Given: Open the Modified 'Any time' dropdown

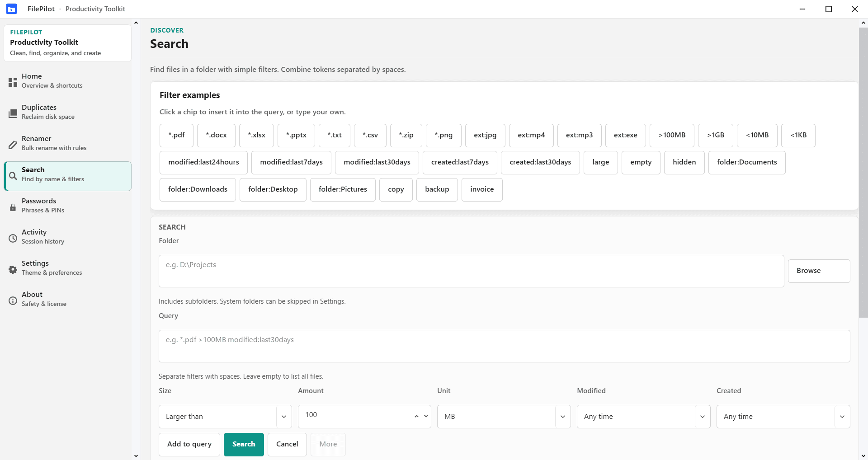Looking at the screenshot, I should (643, 417).
